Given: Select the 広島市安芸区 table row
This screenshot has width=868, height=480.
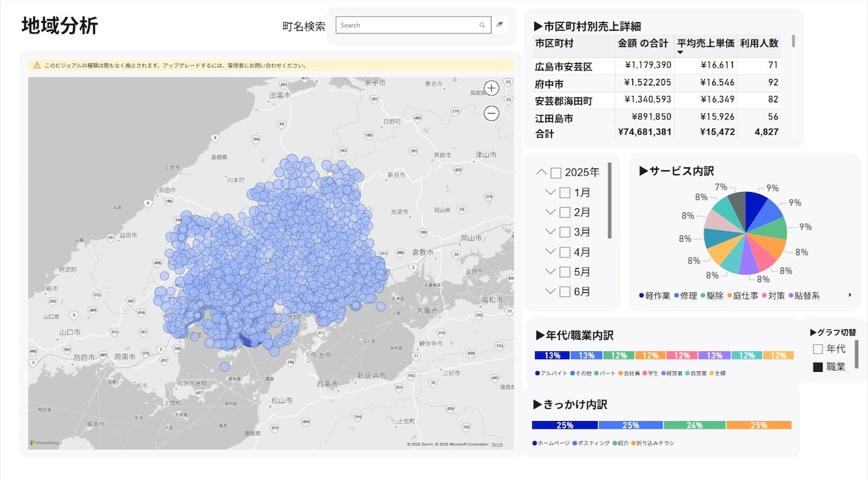Looking at the screenshot, I should click(x=657, y=65).
